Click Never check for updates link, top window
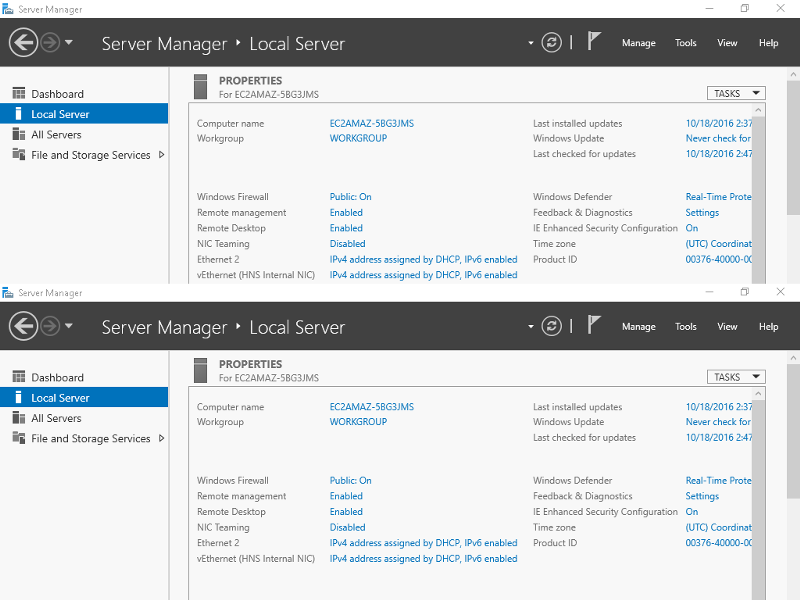The height and width of the screenshot is (600, 800). click(x=718, y=138)
